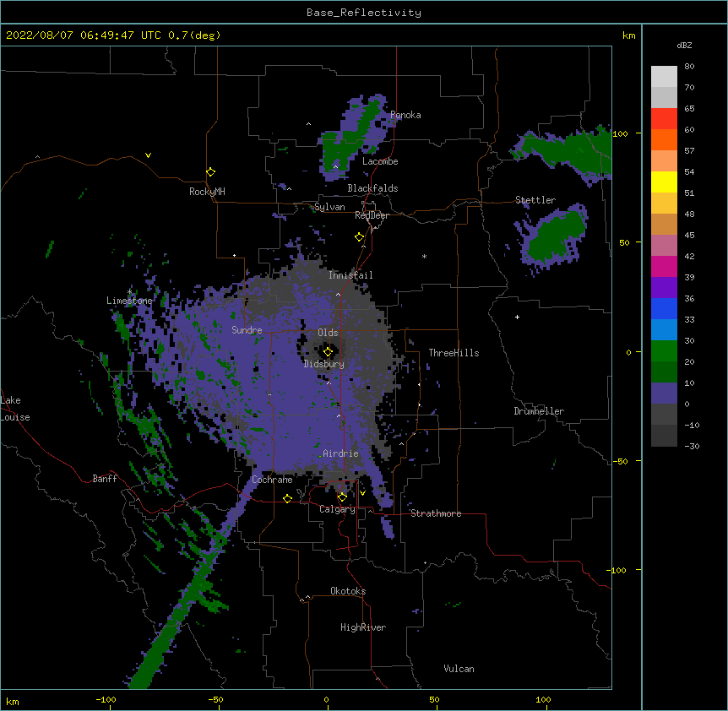The height and width of the screenshot is (711, 728).
Task: Click the Vulcan town label
Action: [459, 669]
